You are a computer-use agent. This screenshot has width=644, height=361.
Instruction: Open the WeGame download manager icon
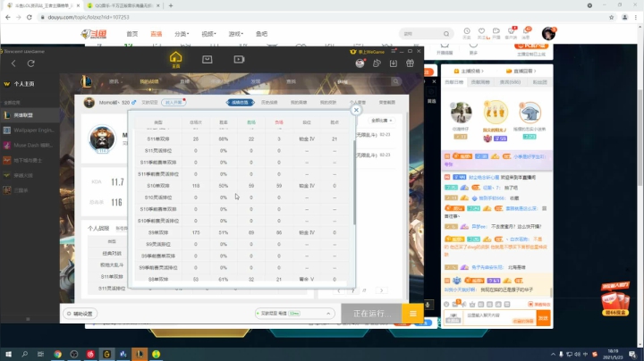(393, 63)
